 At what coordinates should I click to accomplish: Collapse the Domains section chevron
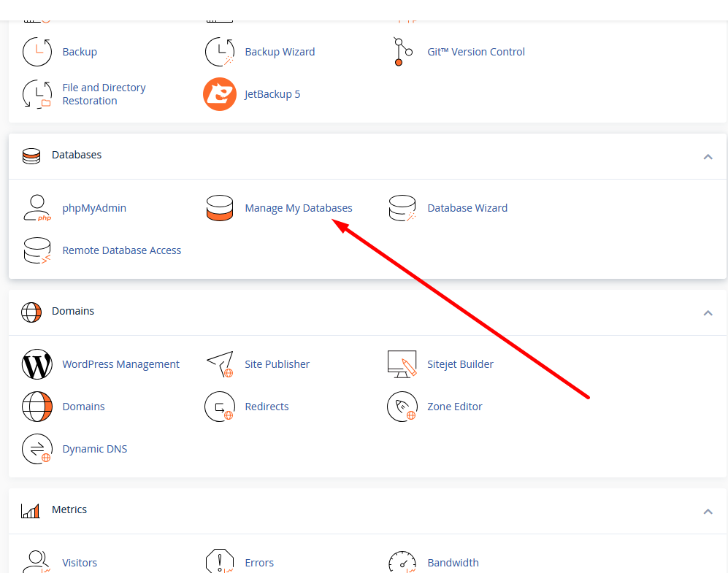708,312
